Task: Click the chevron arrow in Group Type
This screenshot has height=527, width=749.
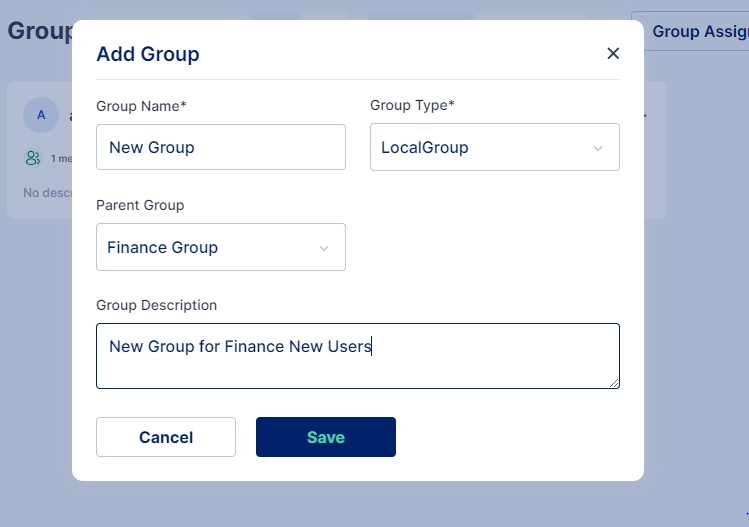Action: pyautogui.click(x=598, y=148)
